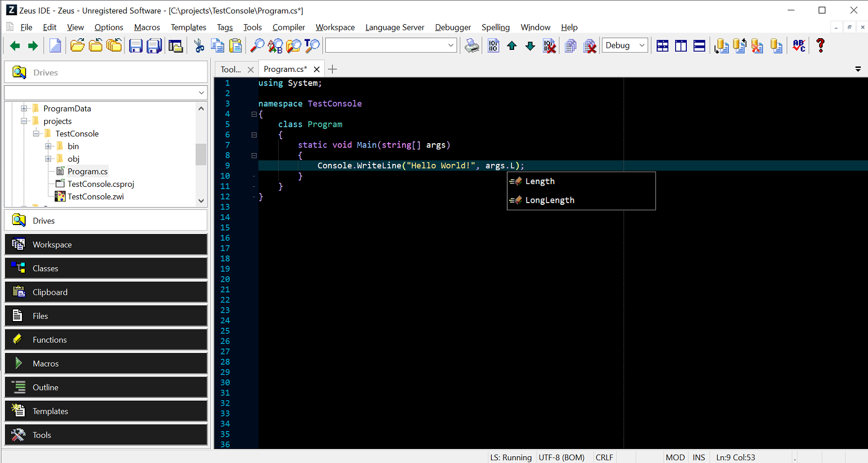Collapse the projects folder node
This screenshot has width=868, height=463.
(24, 121)
